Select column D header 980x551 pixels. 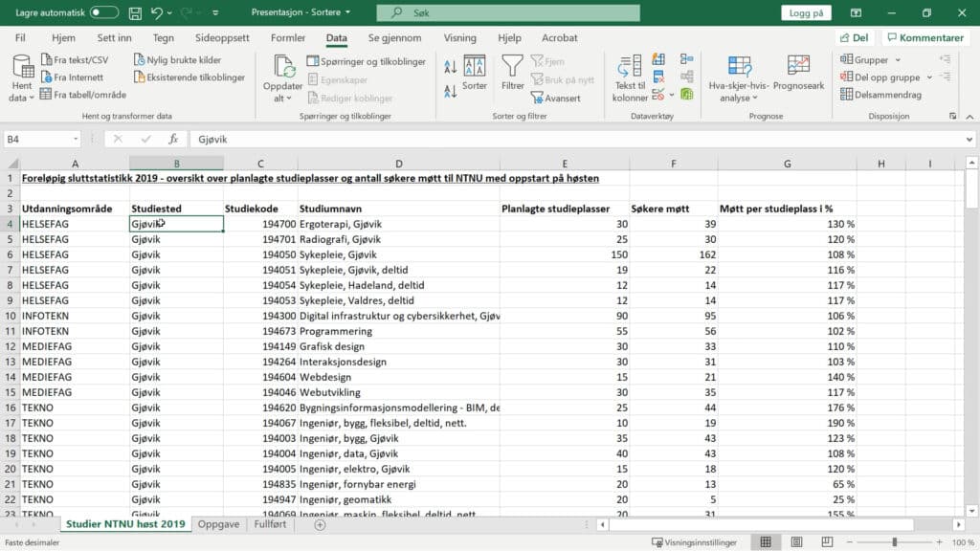[399, 164]
